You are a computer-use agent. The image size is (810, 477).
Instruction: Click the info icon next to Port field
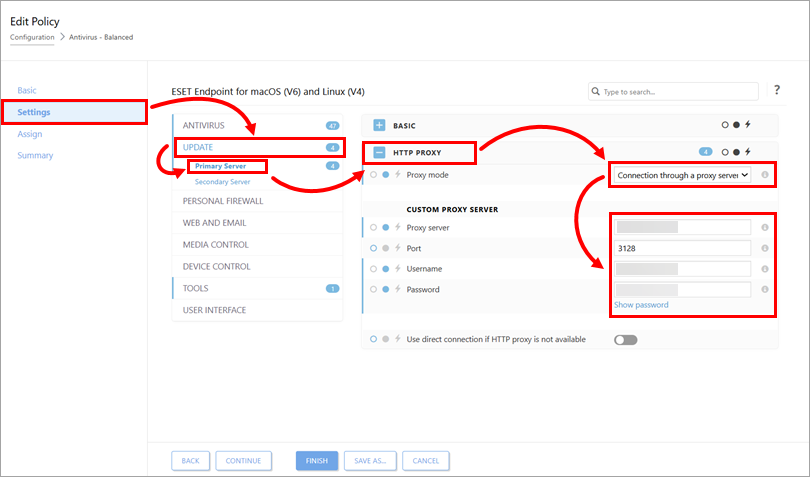tap(765, 248)
